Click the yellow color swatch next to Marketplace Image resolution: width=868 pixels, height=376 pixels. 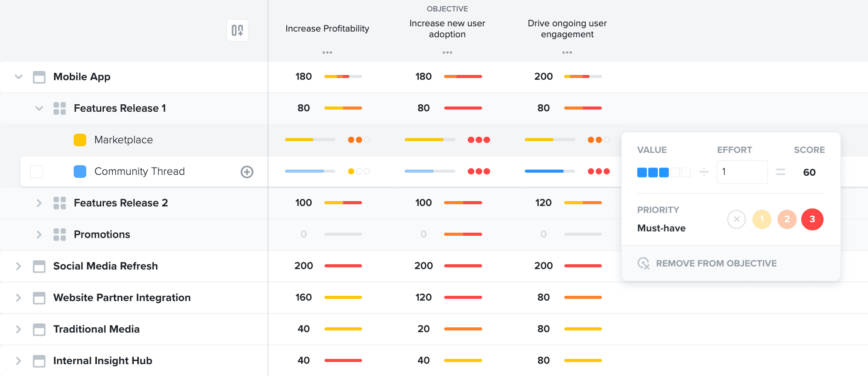(x=80, y=140)
